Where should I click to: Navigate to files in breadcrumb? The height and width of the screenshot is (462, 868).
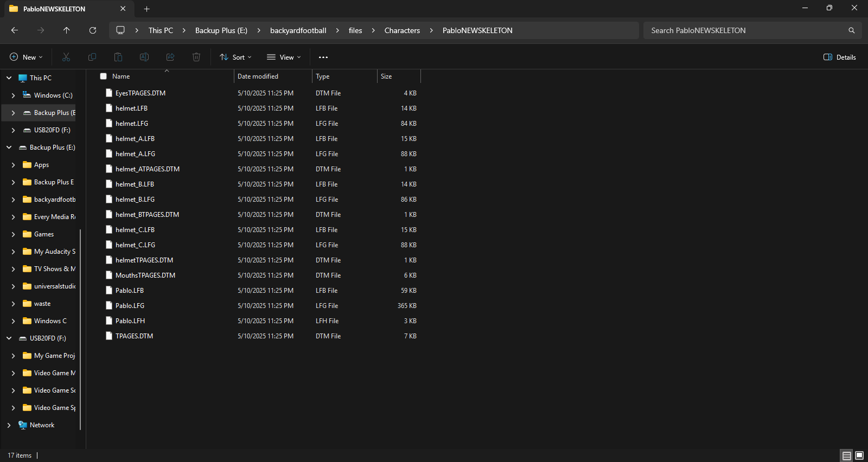pos(355,30)
